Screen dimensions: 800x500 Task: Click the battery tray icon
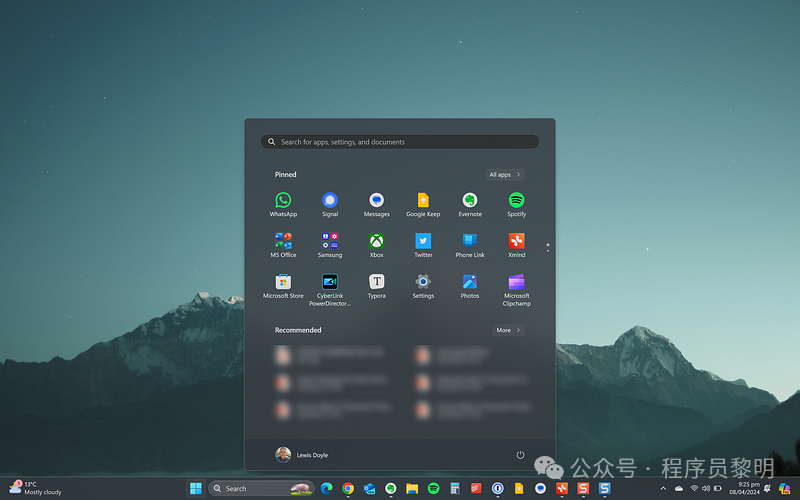point(718,488)
